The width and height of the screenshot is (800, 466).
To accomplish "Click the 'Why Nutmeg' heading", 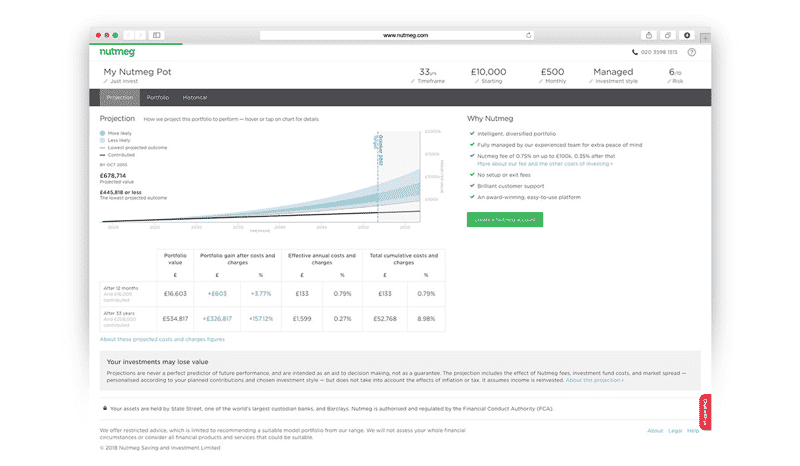I will point(490,118).
